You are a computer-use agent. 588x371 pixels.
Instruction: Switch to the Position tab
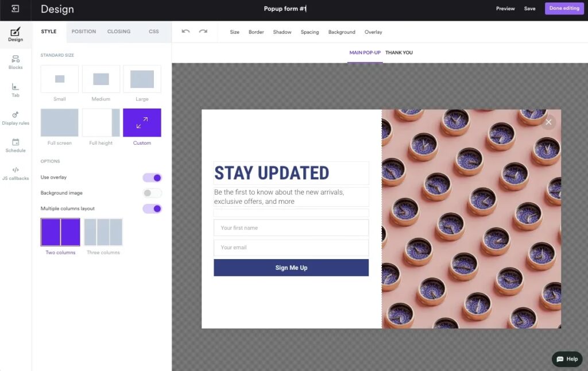84,32
